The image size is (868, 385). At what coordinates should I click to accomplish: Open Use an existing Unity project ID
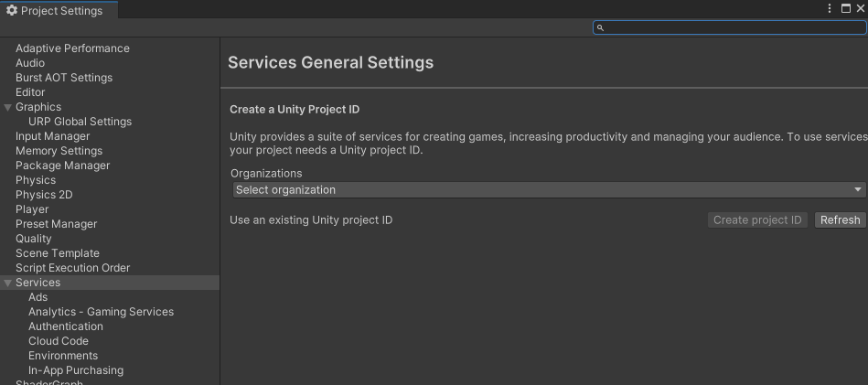tap(311, 220)
